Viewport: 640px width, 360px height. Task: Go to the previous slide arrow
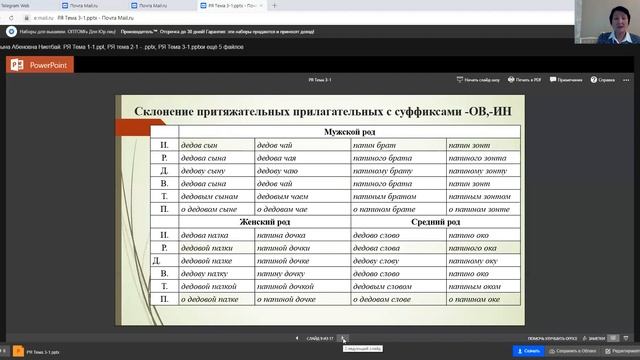click(x=297, y=338)
